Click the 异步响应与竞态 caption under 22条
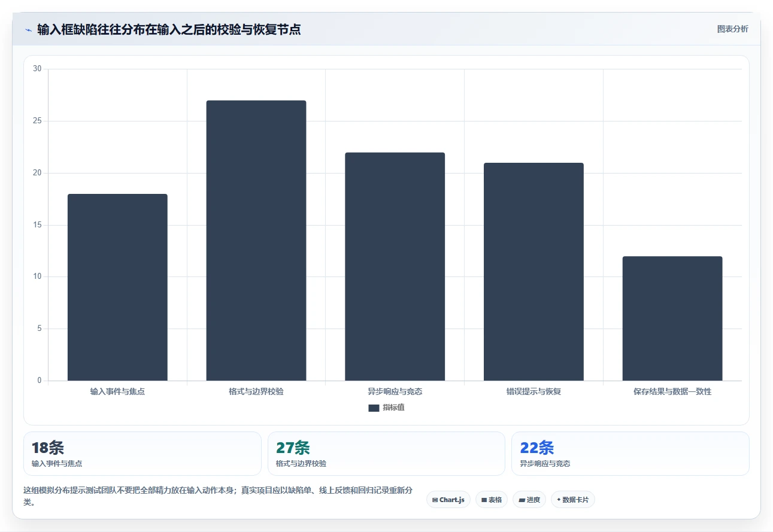This screenshot has height=532, width=773. (545, 464)
